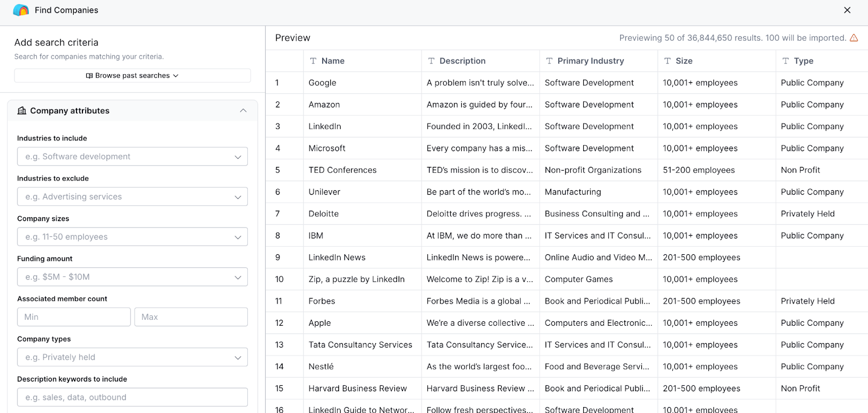Click the text-type icon in Primary Industry header
The width and height of the screenshot is (868, 413).
tap(549, 61)
